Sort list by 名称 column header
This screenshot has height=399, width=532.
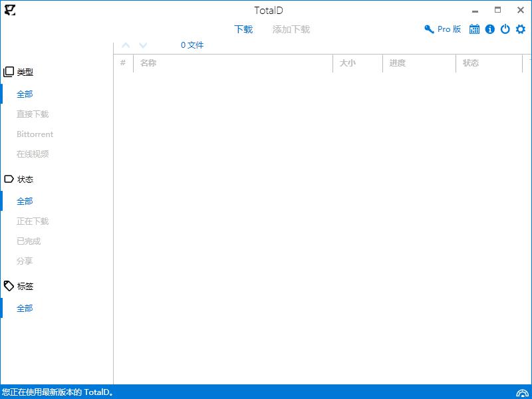[148, 63]
